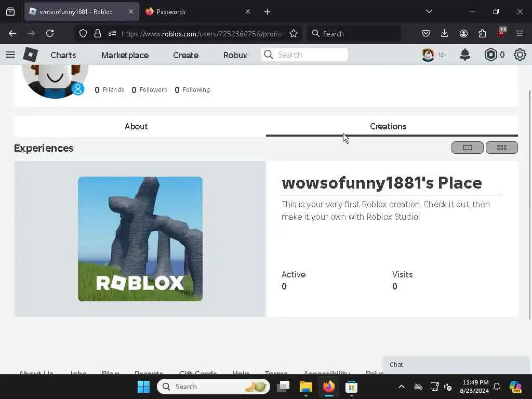
Task: Open tracking protection shield panel
Action: click(x=83, y=34)
